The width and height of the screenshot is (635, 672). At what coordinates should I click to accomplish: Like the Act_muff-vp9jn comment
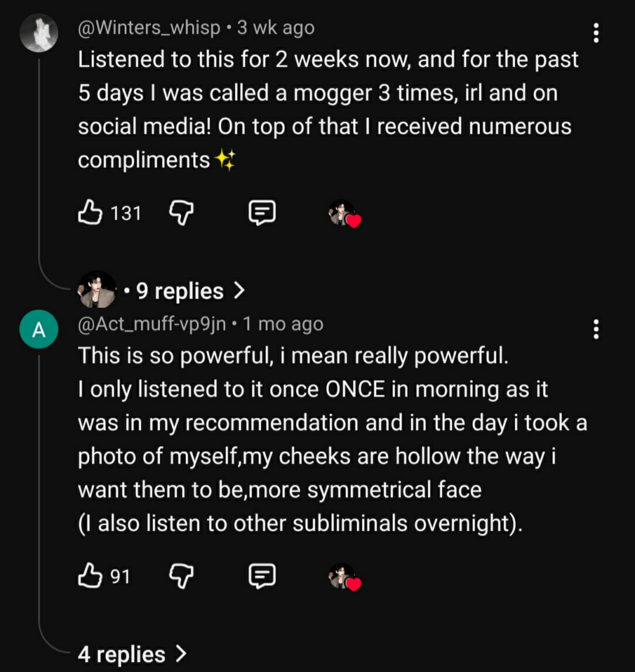(90, 575)
